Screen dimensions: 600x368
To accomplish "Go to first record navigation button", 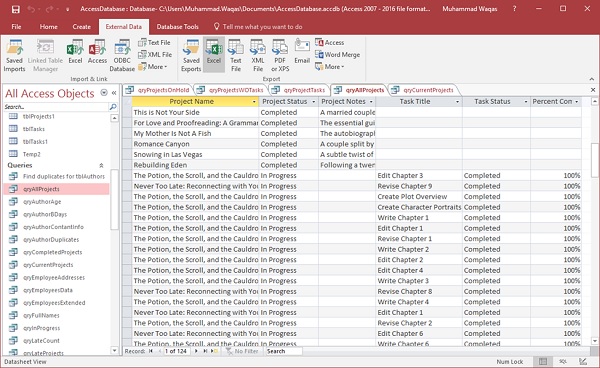I will [x=151, y=351].
